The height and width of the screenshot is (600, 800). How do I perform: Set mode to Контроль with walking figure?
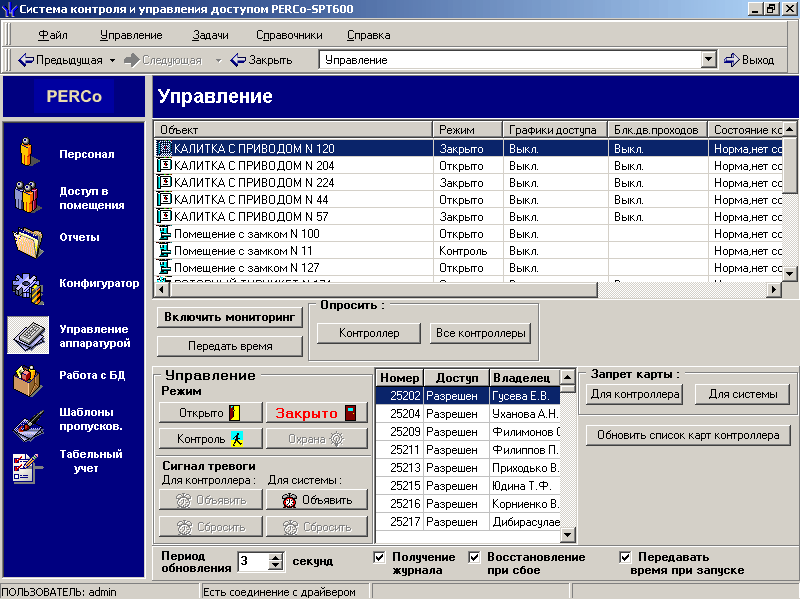(x=210, y=439)
